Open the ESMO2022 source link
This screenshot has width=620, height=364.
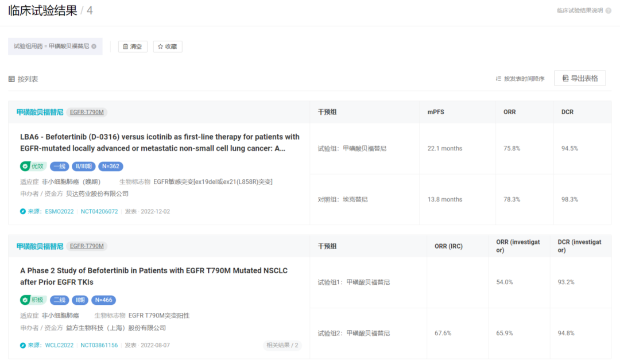tap(59, 211)
